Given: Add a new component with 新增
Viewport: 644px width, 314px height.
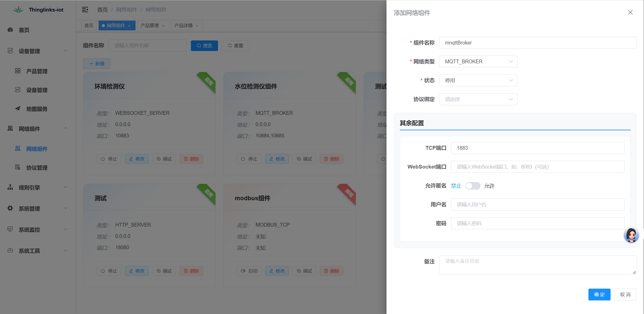Looking at the screenshot, I should click(x=97, y=64).
